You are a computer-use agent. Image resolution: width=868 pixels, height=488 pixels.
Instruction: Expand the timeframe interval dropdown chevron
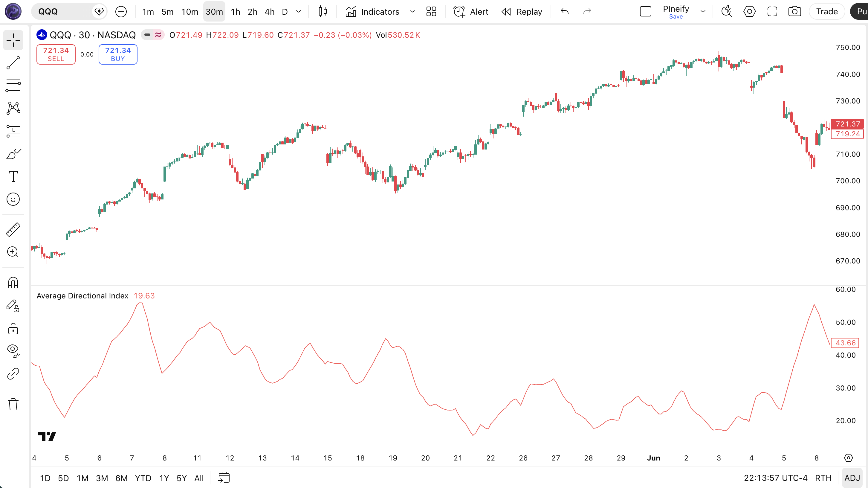[299, 11]
